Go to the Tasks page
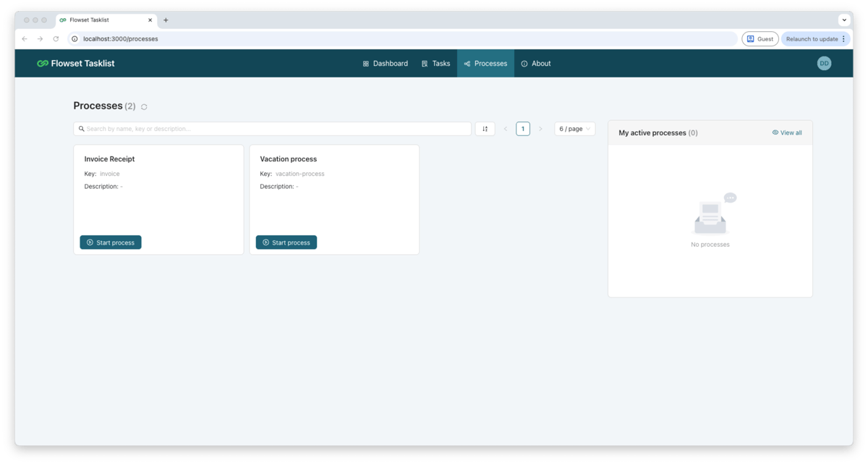The height and width of the screenshot is (464, 868). click(x=435, y=64)
